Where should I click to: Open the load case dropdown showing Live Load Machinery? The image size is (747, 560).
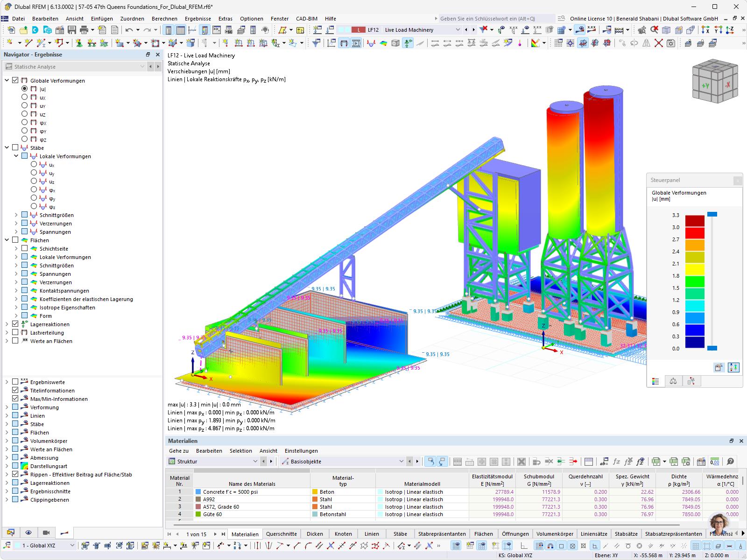point(458,29)
